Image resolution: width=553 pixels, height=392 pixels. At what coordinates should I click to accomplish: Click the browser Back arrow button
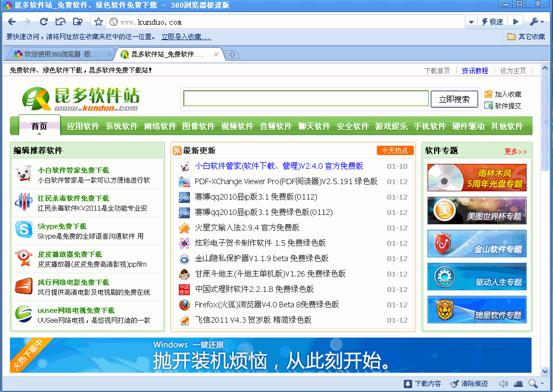(x=12, y=22)
